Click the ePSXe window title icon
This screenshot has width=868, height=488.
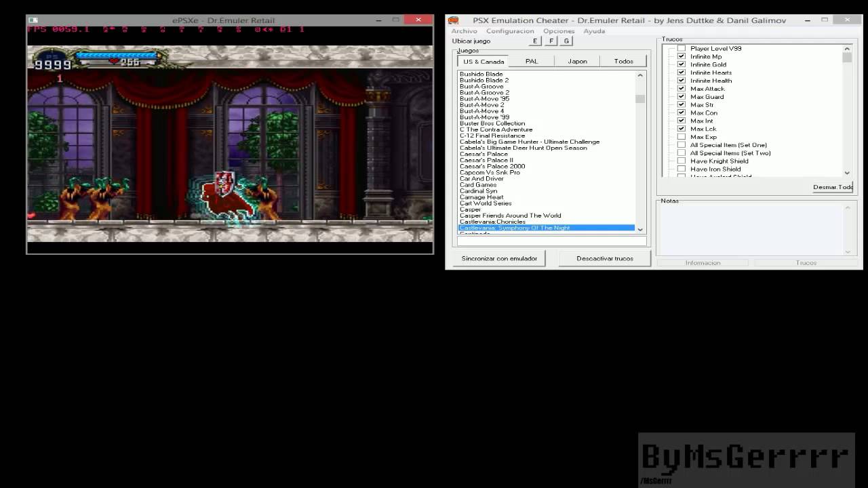pos(33,20)
